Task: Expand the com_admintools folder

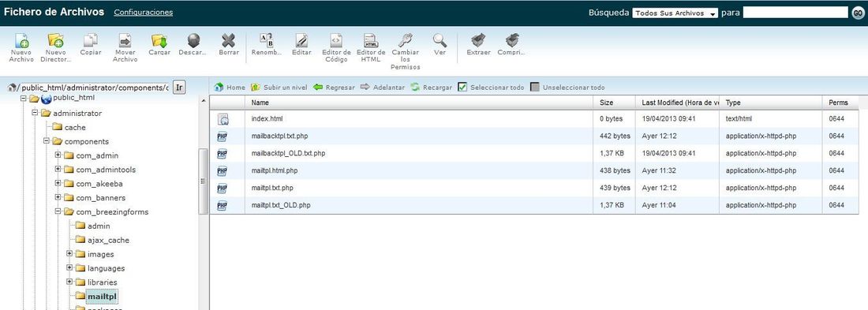Action: [58, 170]
